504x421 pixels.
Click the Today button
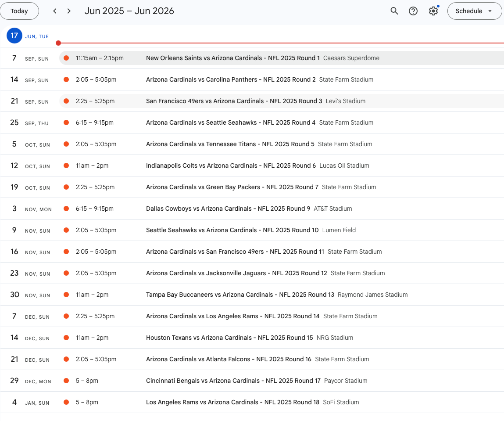(19, 11)
